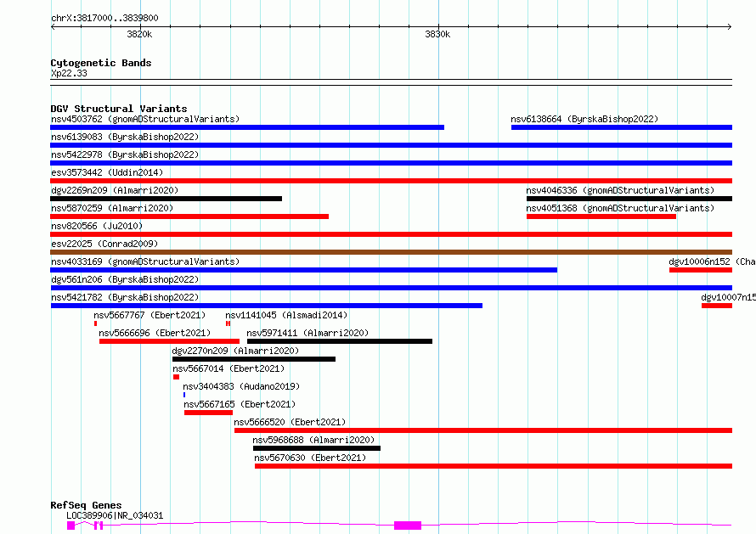Click the nsv5667014 Ebert2021 label

(228, 368)
